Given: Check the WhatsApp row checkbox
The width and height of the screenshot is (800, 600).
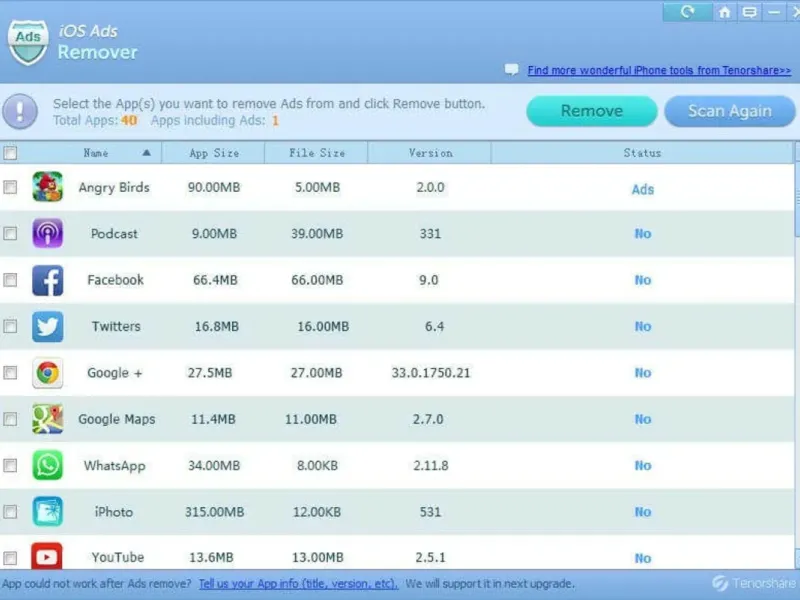Looking at the screenshot, I should [10, 465].
